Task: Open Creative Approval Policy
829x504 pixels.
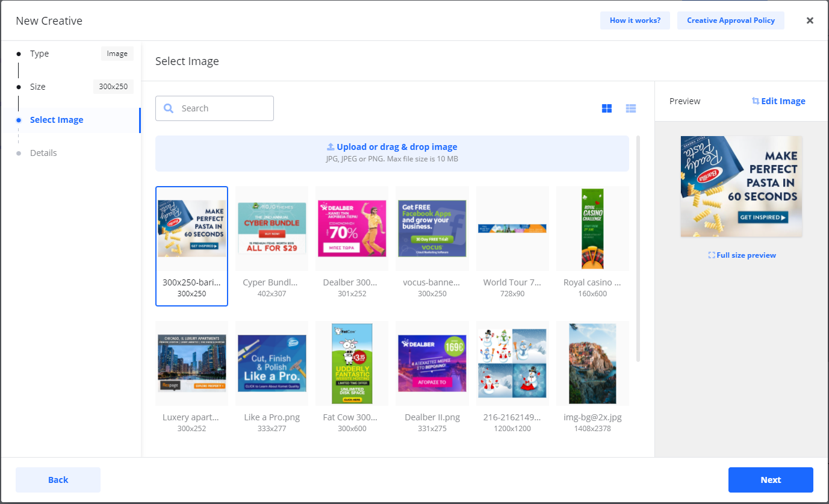Action: point(730,20)
